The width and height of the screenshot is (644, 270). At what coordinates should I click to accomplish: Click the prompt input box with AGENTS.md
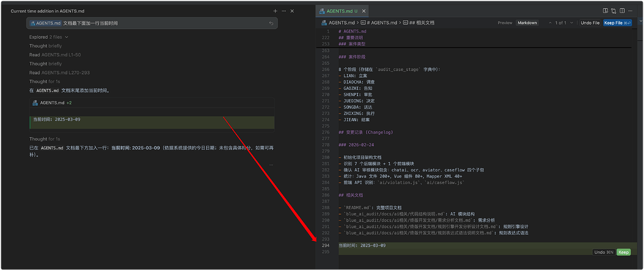click(152, 23)
